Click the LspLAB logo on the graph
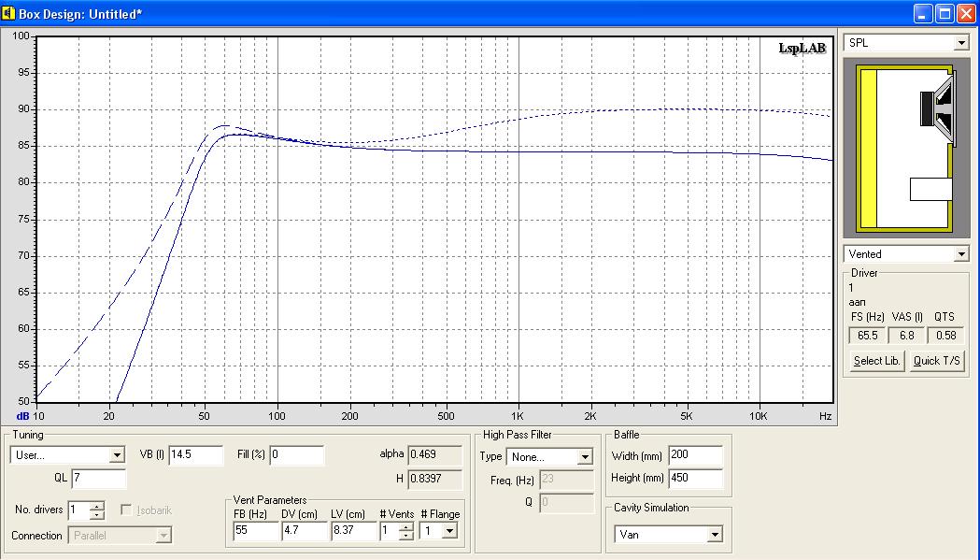 point(802,49)
